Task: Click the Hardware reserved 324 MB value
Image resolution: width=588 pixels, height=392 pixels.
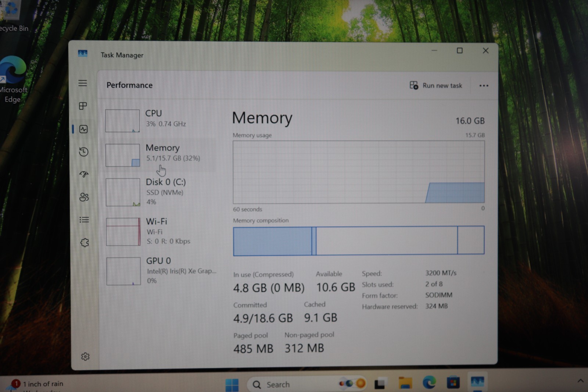Action: (x=437, y=306)
